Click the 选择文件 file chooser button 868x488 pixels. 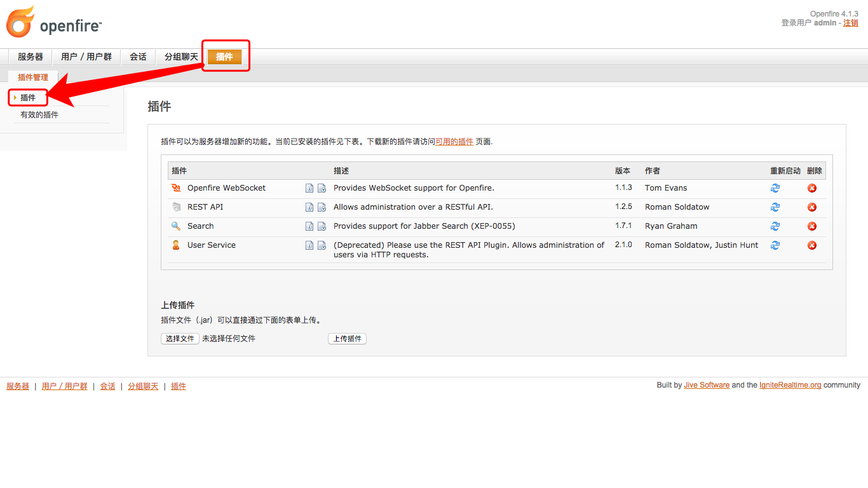click(x=180, y=339)
